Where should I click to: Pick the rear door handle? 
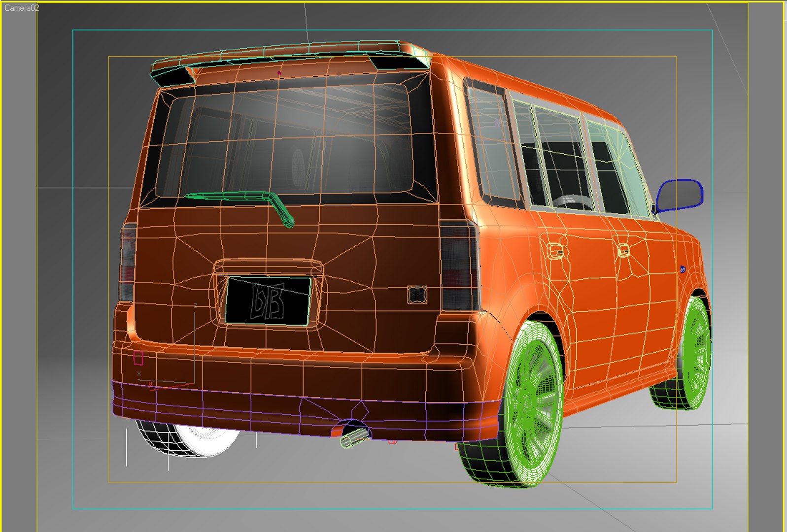[555, 250]
